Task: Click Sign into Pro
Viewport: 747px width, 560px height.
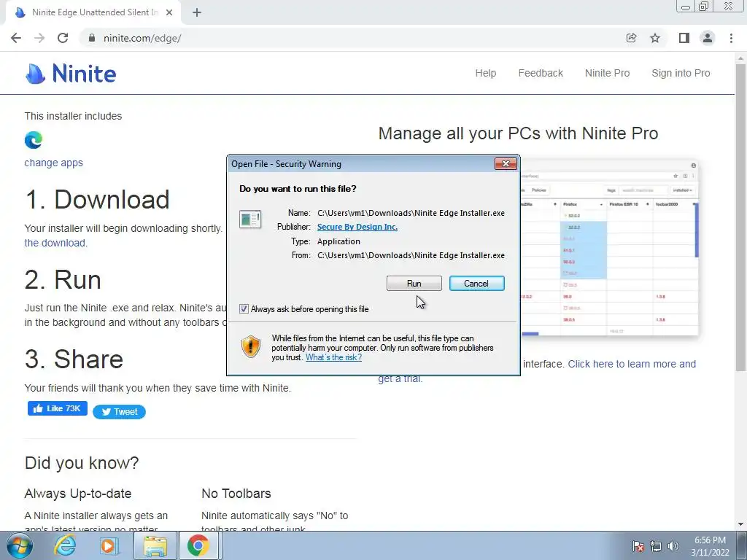Action: [x=681, y=73]
